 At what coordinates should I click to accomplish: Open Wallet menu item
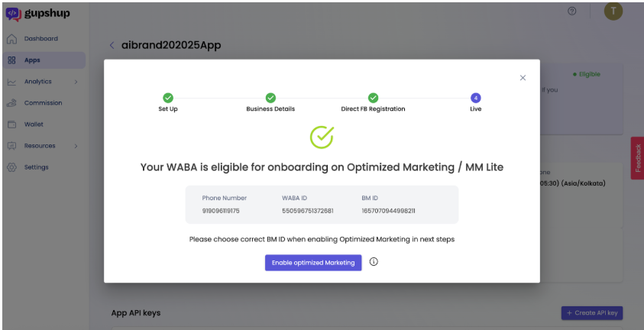(x=44, y=125)
